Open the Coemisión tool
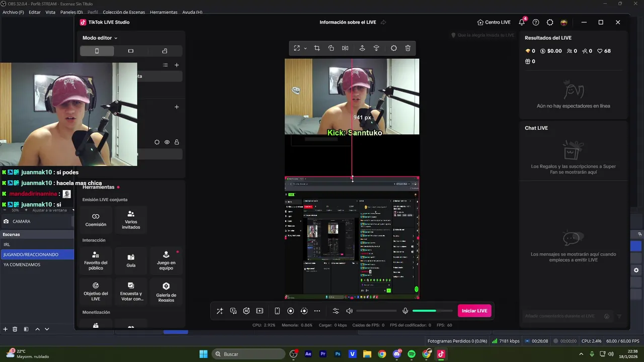 96,220
